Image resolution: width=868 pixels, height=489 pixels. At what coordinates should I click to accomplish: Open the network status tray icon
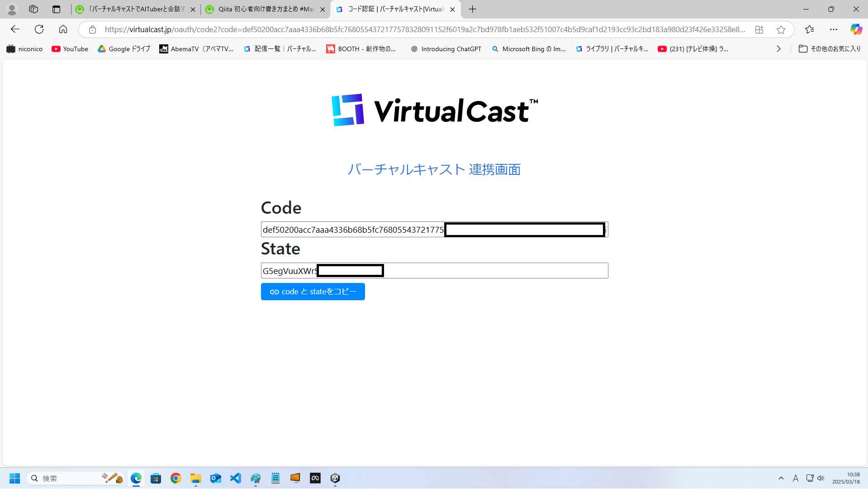click(810, 478)
